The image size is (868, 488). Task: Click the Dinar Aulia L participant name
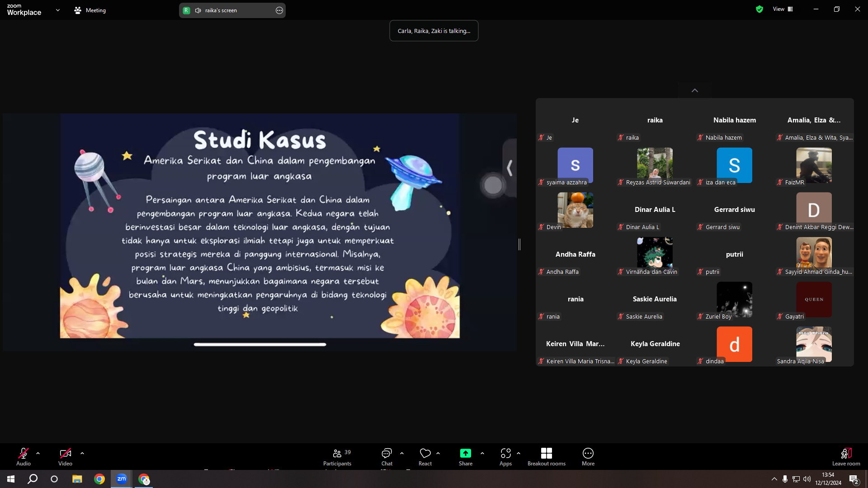655,210
